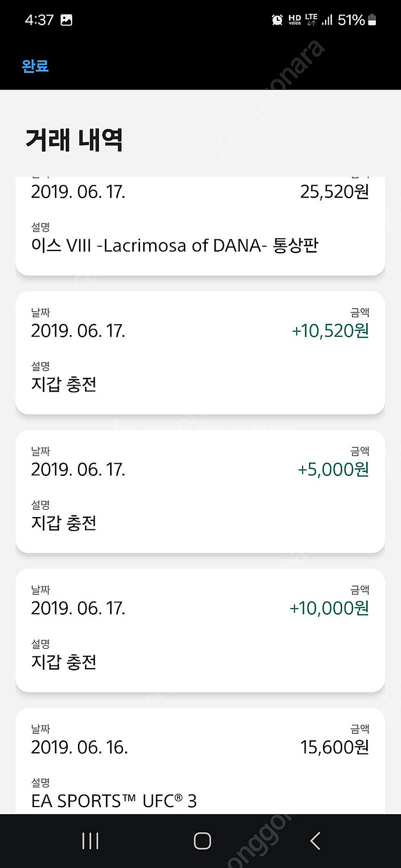Image resolution: width=401 pixels, height=868 pixels.
Task: Tap the 25,520원 purchase amount
Action: 335,191
